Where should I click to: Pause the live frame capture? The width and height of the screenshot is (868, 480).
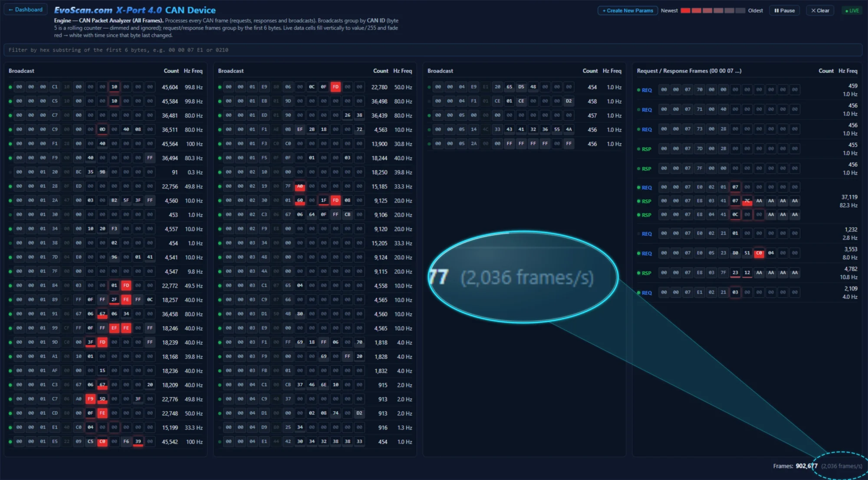pyautogui.click(x=785, y=10)
